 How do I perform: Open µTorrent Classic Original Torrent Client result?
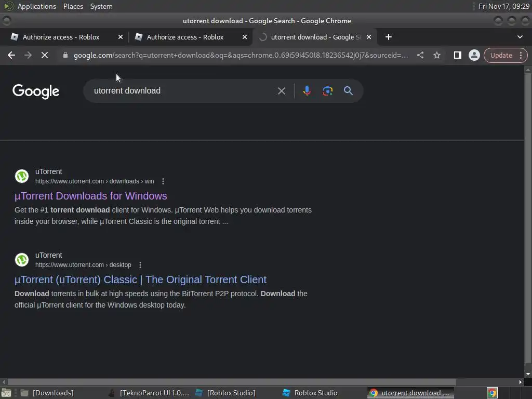[x=140, y=280]
